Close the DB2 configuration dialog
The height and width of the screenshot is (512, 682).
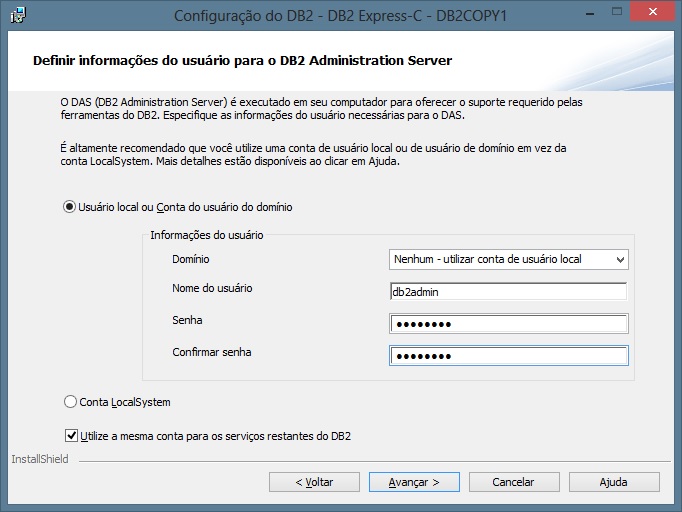click(651, 12)
